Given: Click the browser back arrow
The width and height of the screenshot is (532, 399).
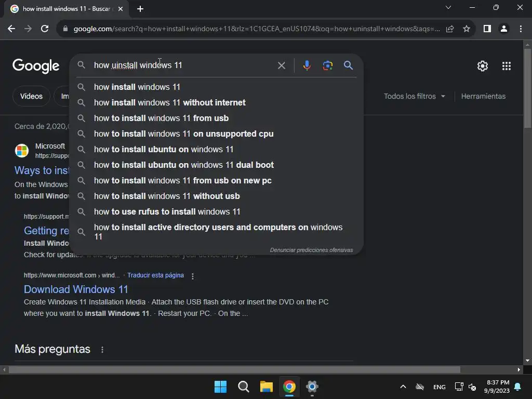Looking at the screenshot, I should click(11, 29).
